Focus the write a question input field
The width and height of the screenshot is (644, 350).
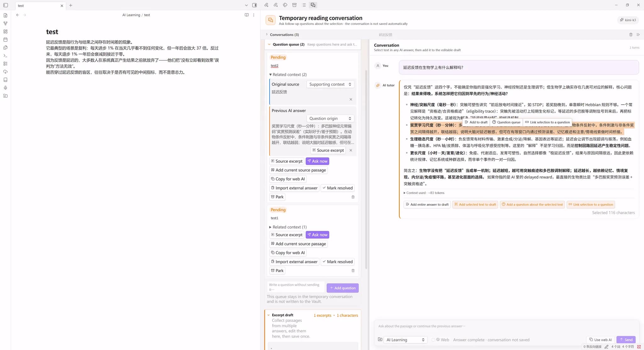[x=296, y=287]
